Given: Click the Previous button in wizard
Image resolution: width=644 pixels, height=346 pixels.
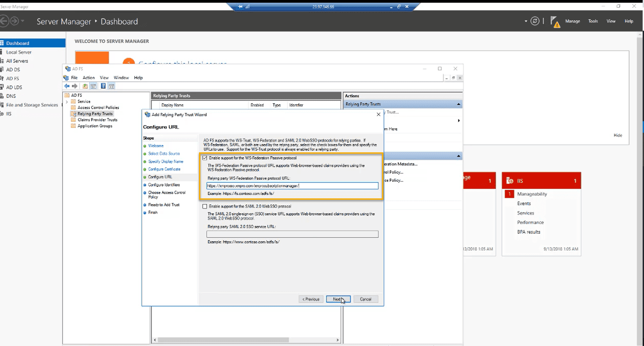Looking at the screenshot, I should pos(311,299).
